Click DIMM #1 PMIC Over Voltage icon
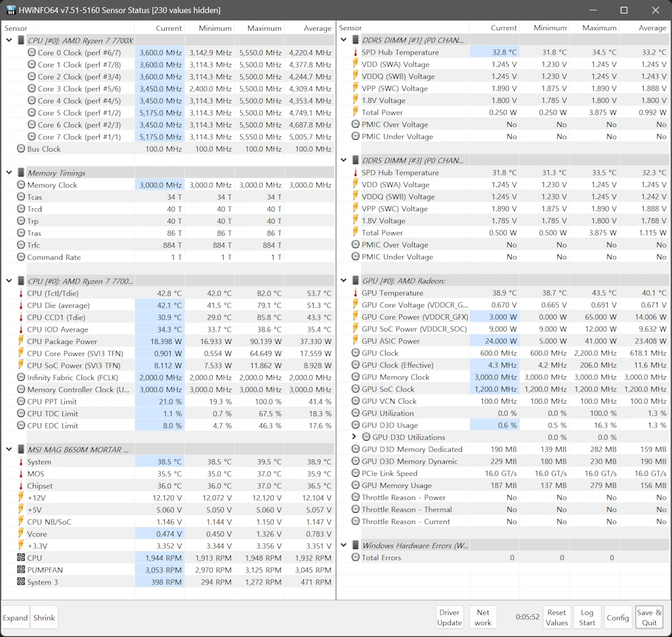Image resolution: width=672 pixels, height=637 pixels. pyautogui.click(x=355, y=124)
